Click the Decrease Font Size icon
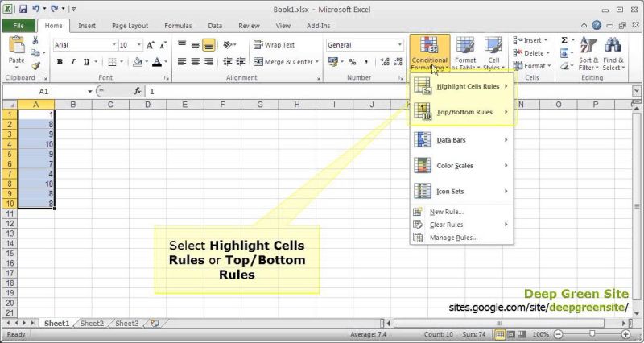This screenshot has width=644, height=343. click(163, 45)
